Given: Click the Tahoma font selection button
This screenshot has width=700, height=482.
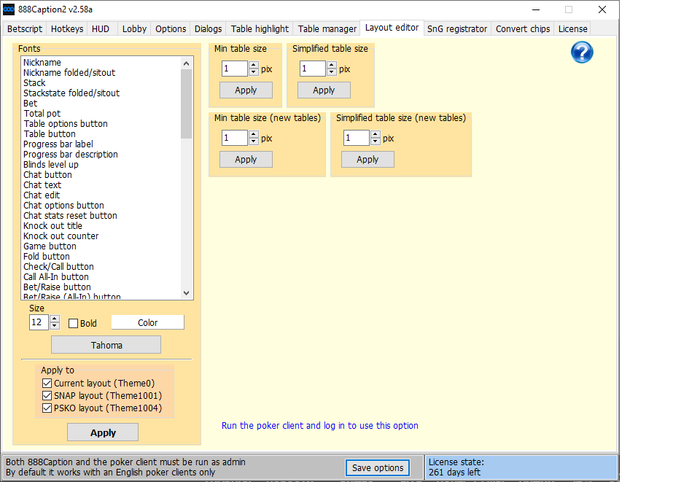Looking at the screenshot, I should coord(106,345).
